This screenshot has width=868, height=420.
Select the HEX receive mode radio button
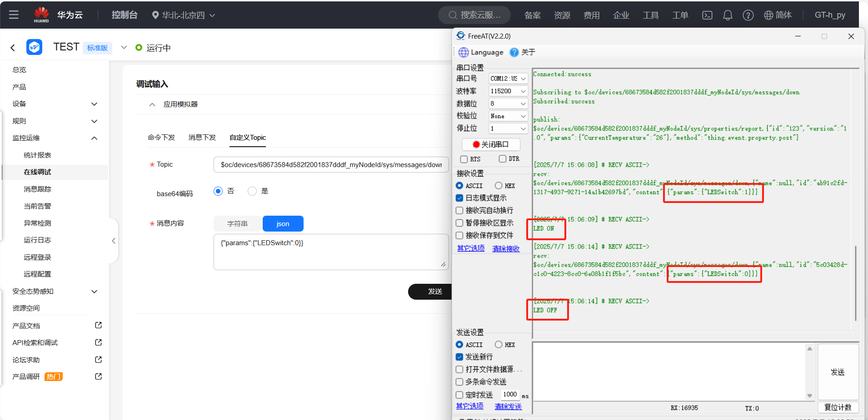499,186
